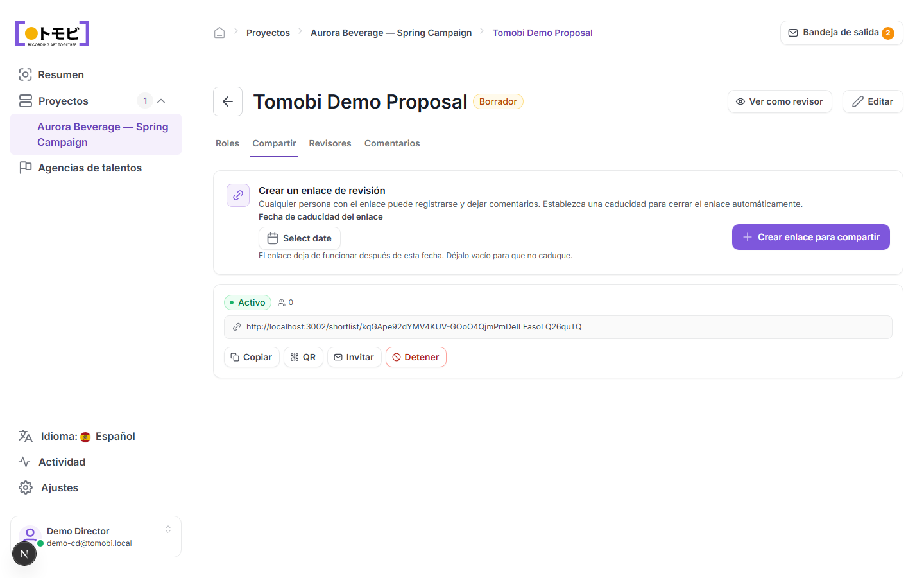This screenshot has width=924, height=578.
Task: Click the reviewers count icon showing 0
Action: [286, 302]
